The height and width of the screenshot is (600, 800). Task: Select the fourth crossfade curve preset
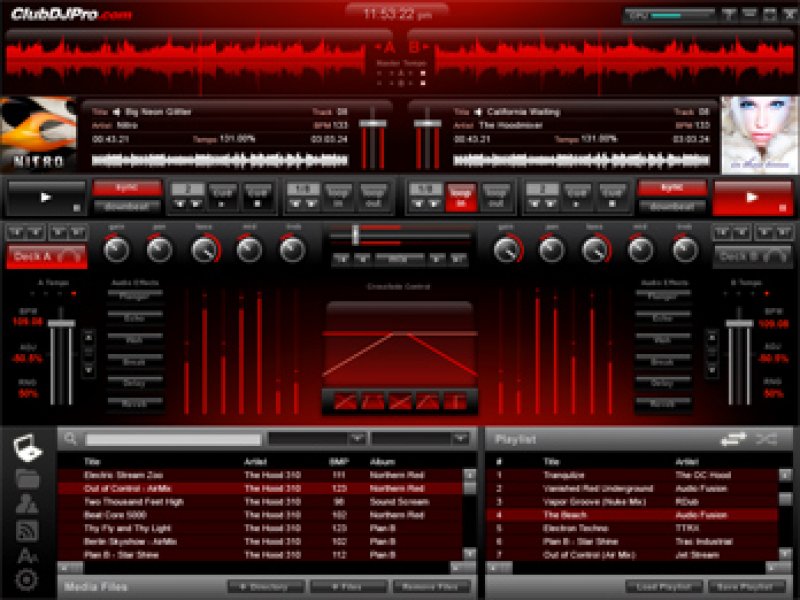[x=428, y=402]
